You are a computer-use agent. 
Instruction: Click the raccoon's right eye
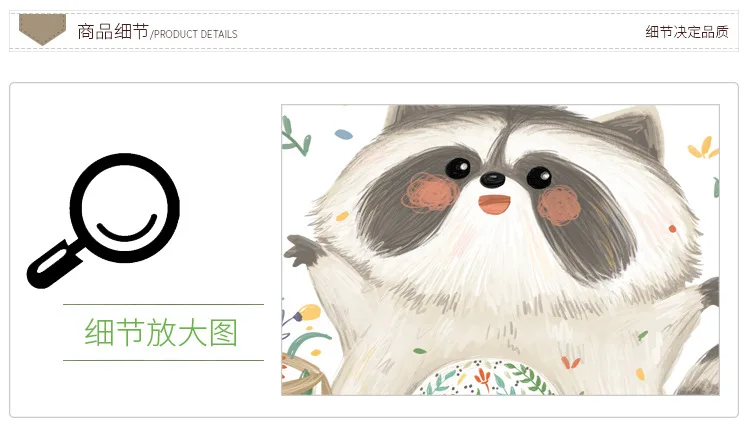(x=539, y=176)
